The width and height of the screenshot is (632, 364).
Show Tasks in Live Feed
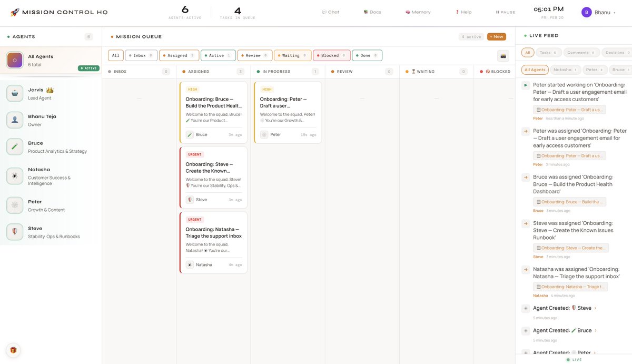pyautogui.click(x=548, y=53)
